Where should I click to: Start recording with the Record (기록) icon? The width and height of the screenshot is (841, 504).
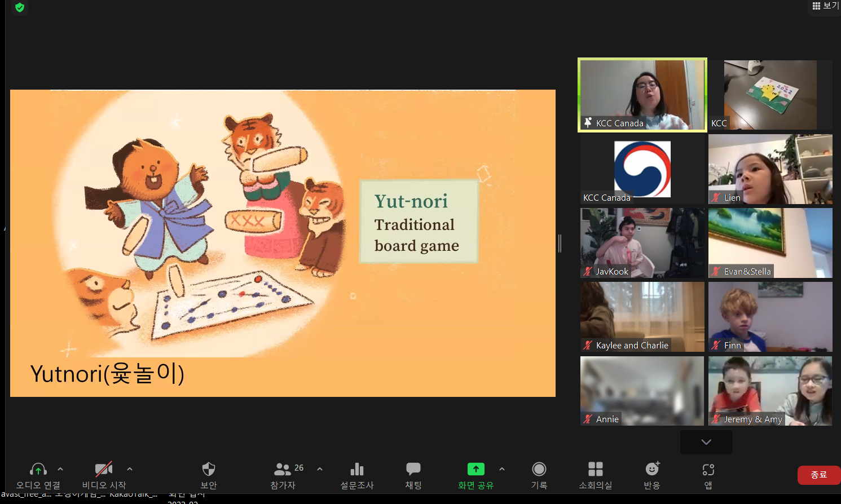pos(539,469)
